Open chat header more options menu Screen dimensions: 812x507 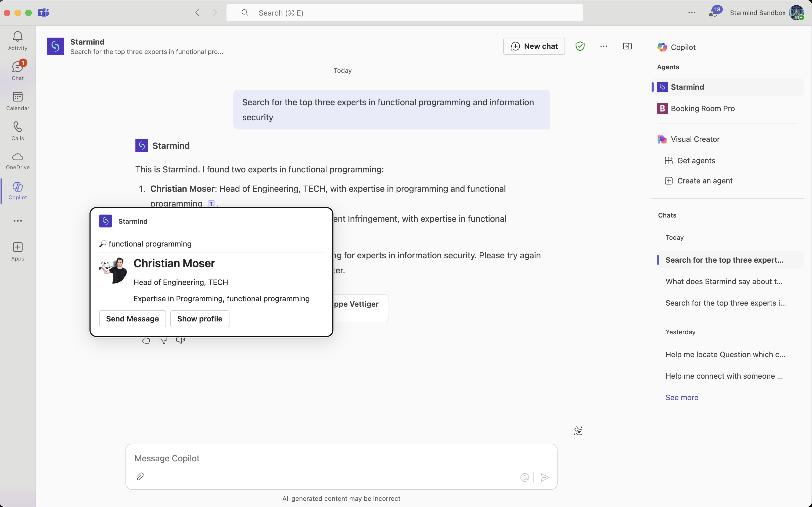coord(603,46)
